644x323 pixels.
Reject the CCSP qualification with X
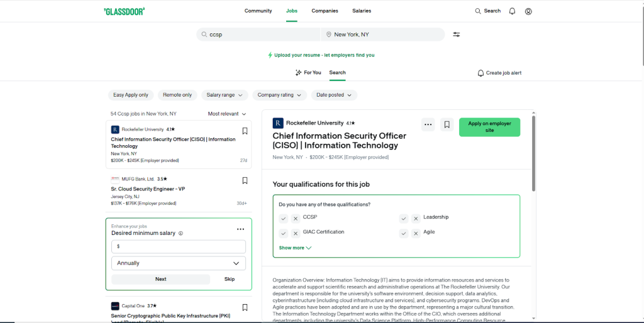point(296,219)
